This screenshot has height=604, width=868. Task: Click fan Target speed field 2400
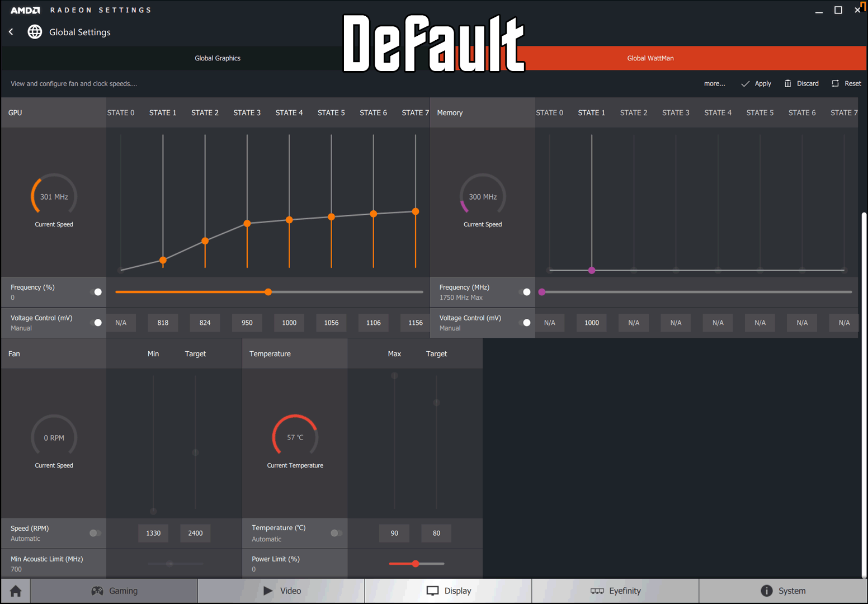pos(195,533)
